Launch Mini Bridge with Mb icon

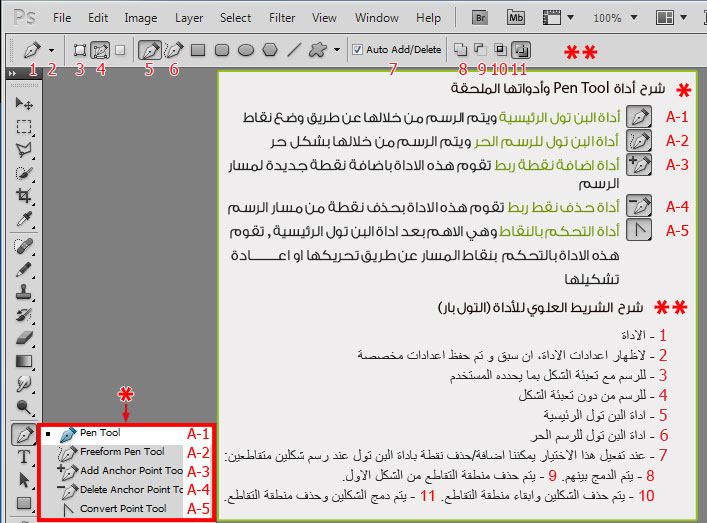pos(516,18)
